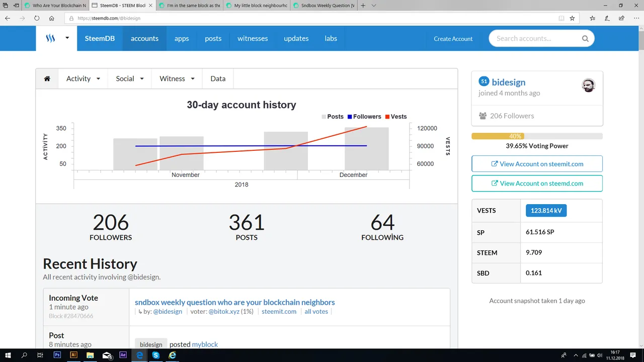
Task: Click the browser forward arrow
Action: 22,18
